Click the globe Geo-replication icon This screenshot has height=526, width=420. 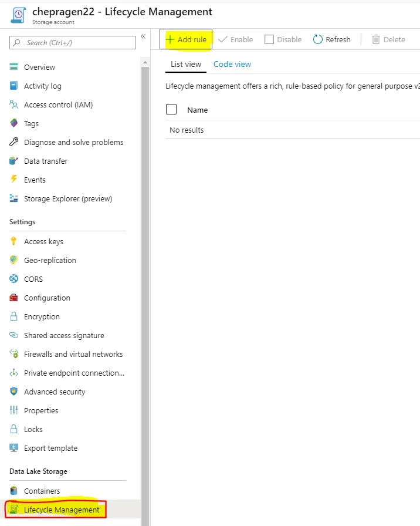click(13, 259)
